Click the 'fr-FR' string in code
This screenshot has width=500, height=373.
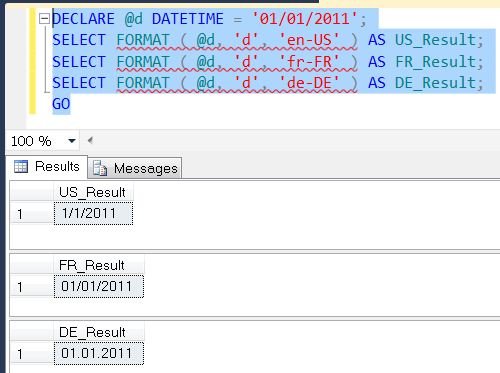pos(309,62)
